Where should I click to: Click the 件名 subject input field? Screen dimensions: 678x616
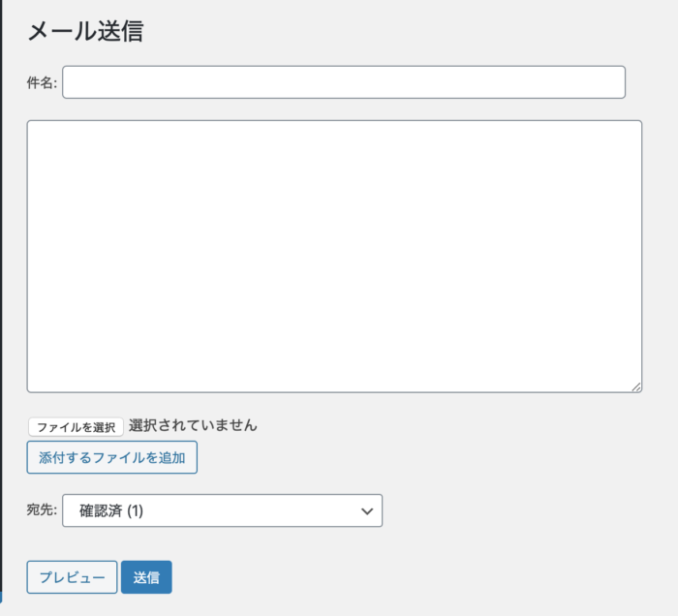click(344, 82)
